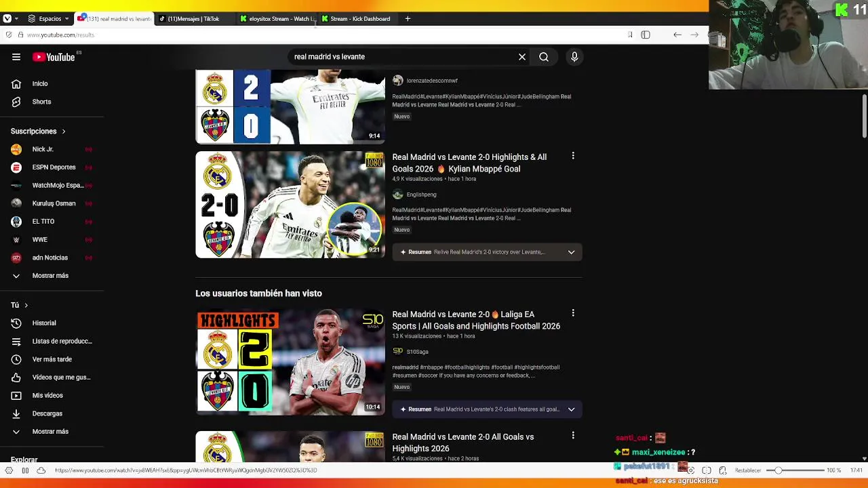Expand Mostrar más under subscriptions

point(52,276)
